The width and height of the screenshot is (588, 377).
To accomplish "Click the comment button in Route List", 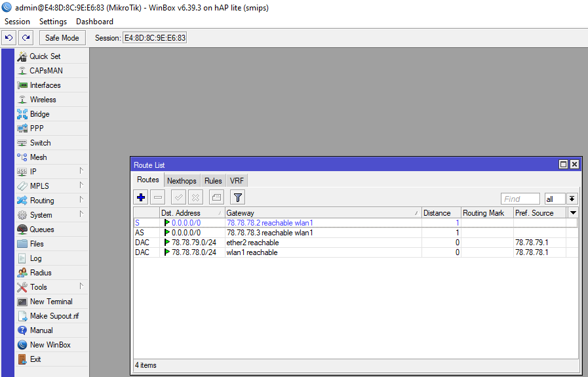I will click(216, 197).
